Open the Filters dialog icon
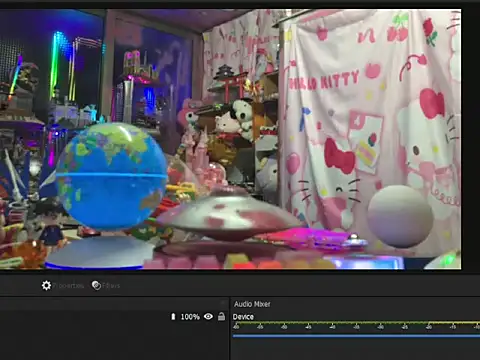This screenshot has width=480, height=360. (x=96, y=285)
